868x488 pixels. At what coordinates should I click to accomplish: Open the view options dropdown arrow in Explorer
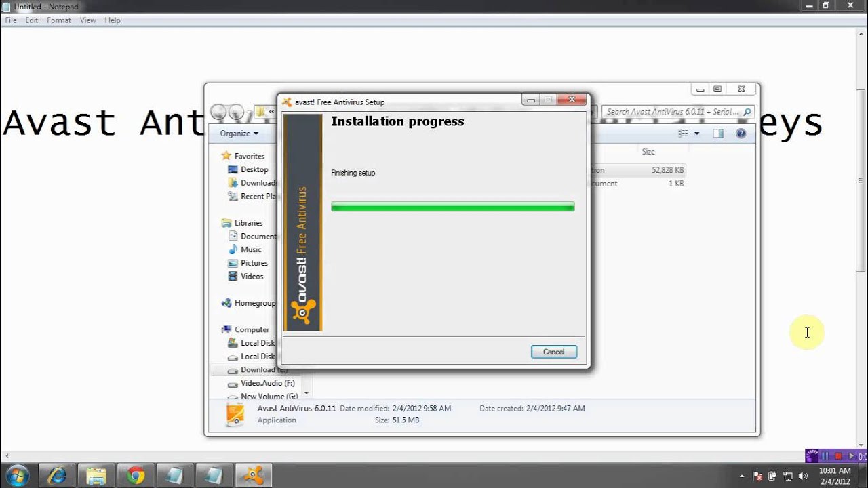(696, 134)
